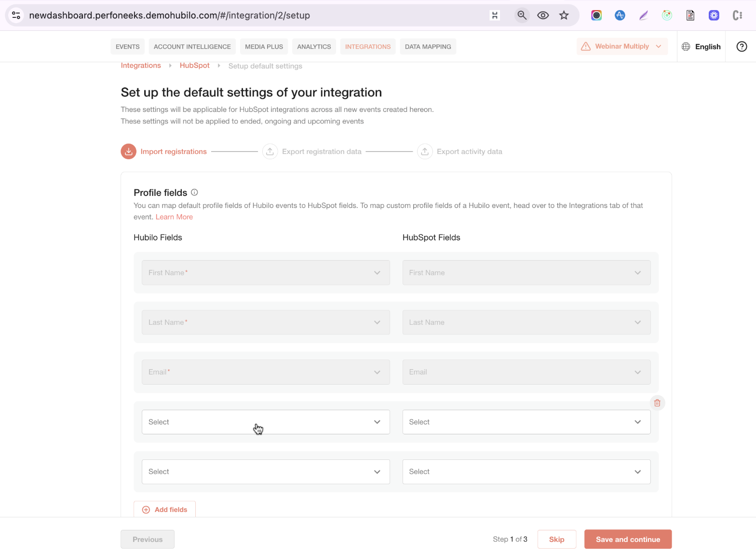Open the first editable Hubilo field Select dropdown
This screenshot has width=756, height=554.
coord(266,422)
